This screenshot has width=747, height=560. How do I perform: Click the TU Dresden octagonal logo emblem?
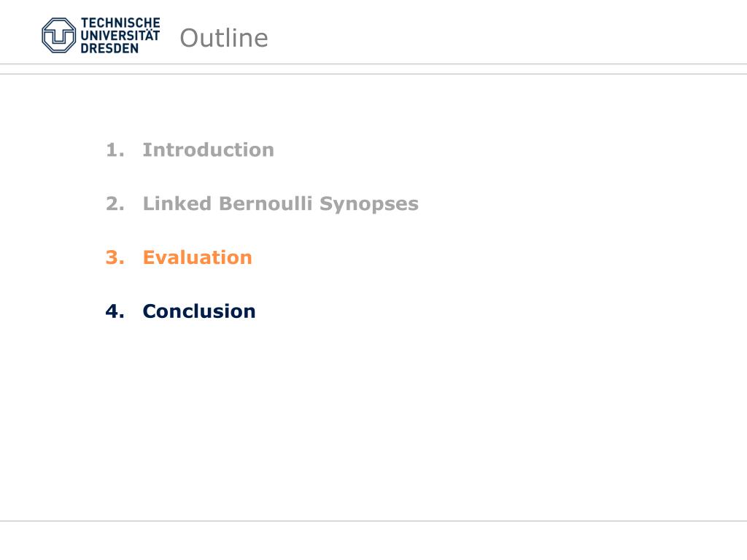tap(58, 35)
